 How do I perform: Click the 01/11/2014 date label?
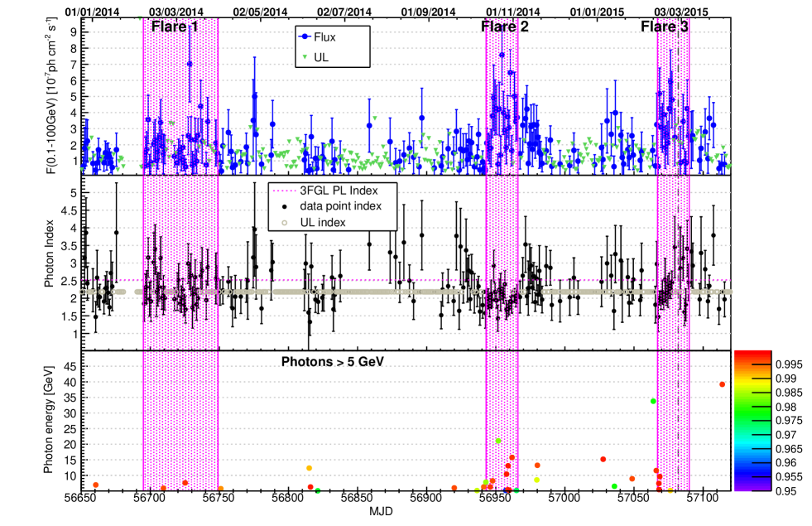coord(512,12)
